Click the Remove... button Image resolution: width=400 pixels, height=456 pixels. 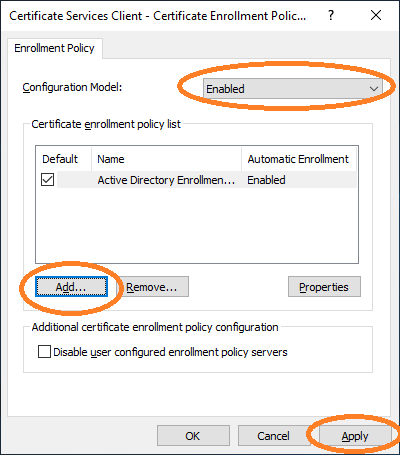click(x=151, y=287)
